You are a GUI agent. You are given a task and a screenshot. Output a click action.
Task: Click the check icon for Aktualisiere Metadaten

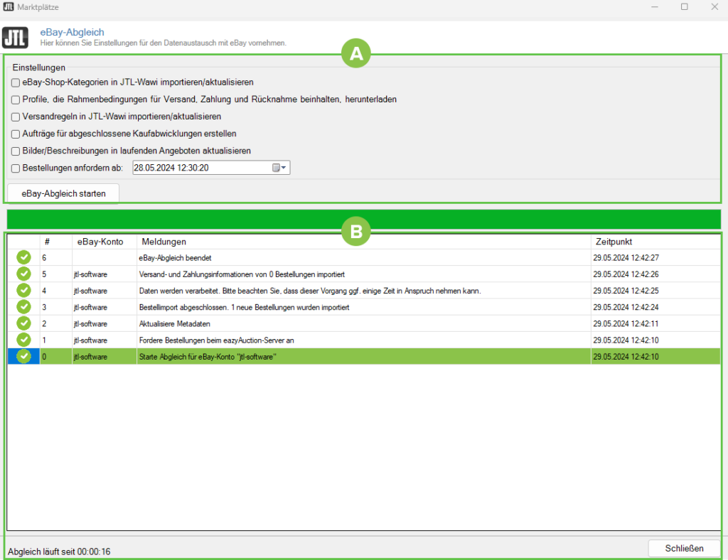pos(23,323)
